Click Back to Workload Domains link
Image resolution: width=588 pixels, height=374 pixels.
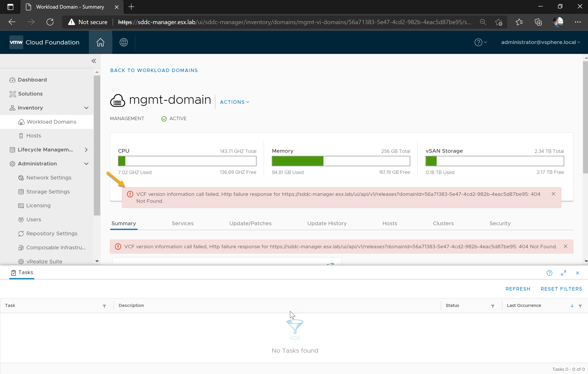pyautogui.click(x=154, y=70)
